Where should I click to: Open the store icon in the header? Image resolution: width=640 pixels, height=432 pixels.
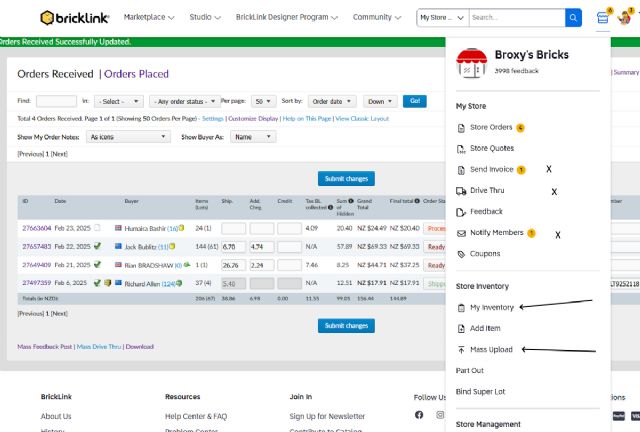pyautogui.click(x=602, y=17)
